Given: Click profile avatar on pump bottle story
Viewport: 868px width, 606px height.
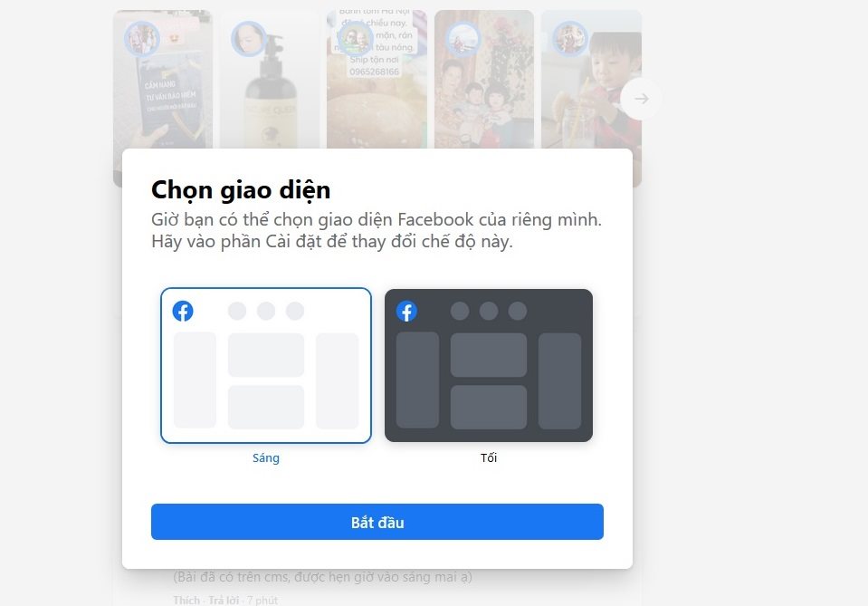Looking at the screenshot, I should pyautogui.click(x=249, y=39).
